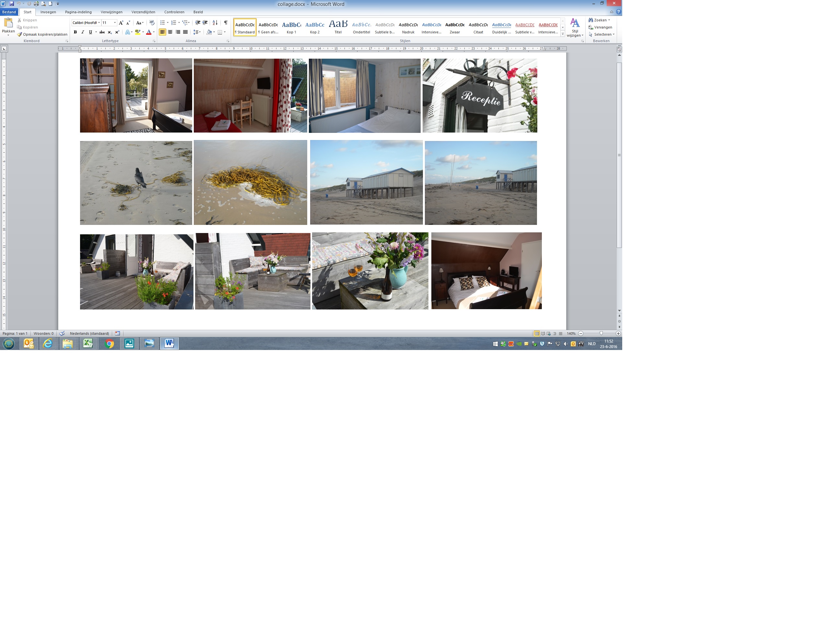Image resolution: width=840 pixels, height=630 pixels.
Task: Save document via quick access floppy icon
Action: click(11, 4)
